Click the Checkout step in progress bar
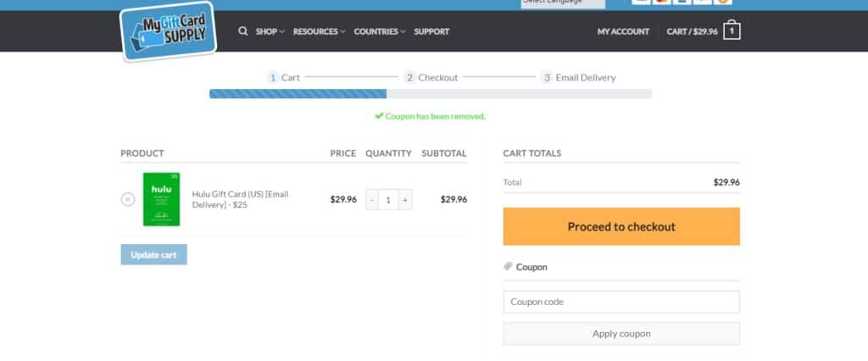868x361 pixels. pyautogui.click(x=431, y=77)
